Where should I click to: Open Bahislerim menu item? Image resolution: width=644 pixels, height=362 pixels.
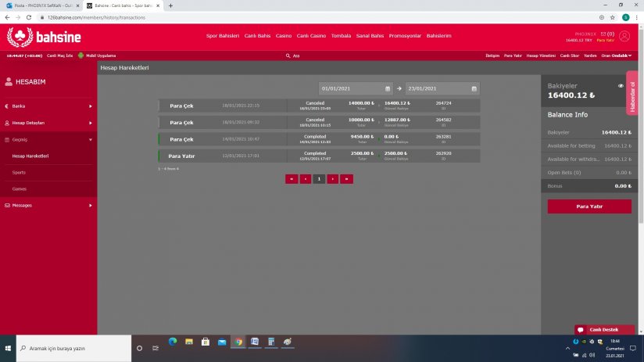point(438,36)
